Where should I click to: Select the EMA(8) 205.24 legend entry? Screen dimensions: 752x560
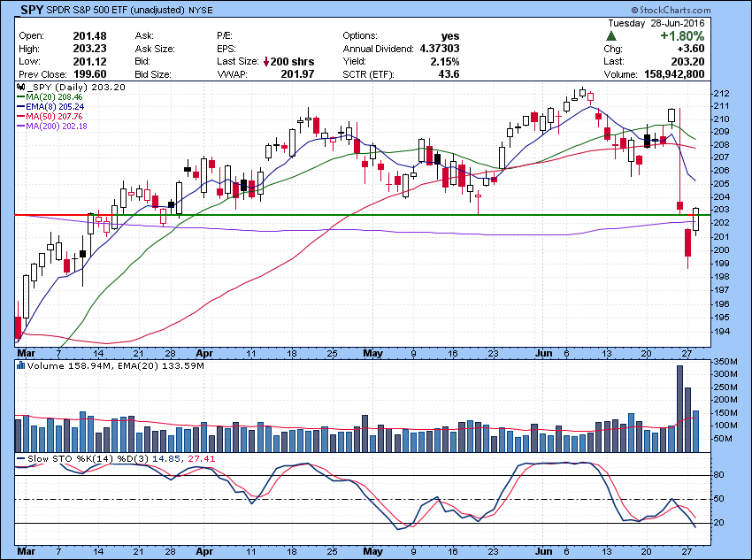pos(50,106)
